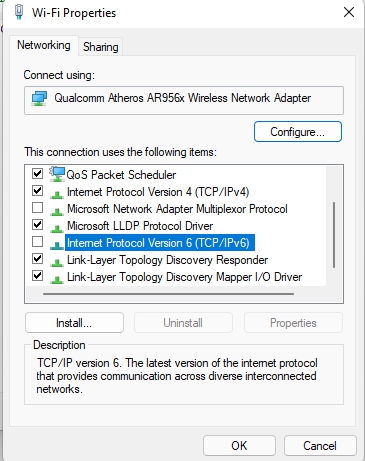Image resolution: width=365 pixels, height=461 pixels.
Task: Click the vertical scrollbar in items list
Action: coord(334,235)
